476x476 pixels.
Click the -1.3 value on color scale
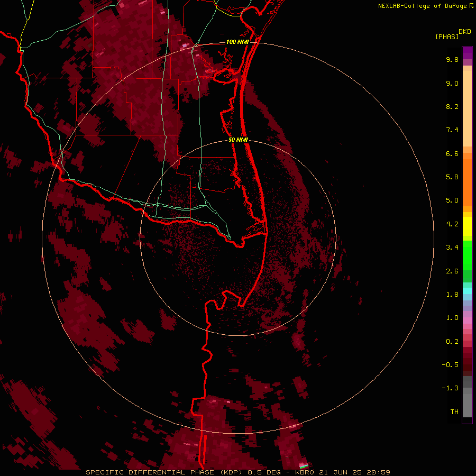coord(450,388)
